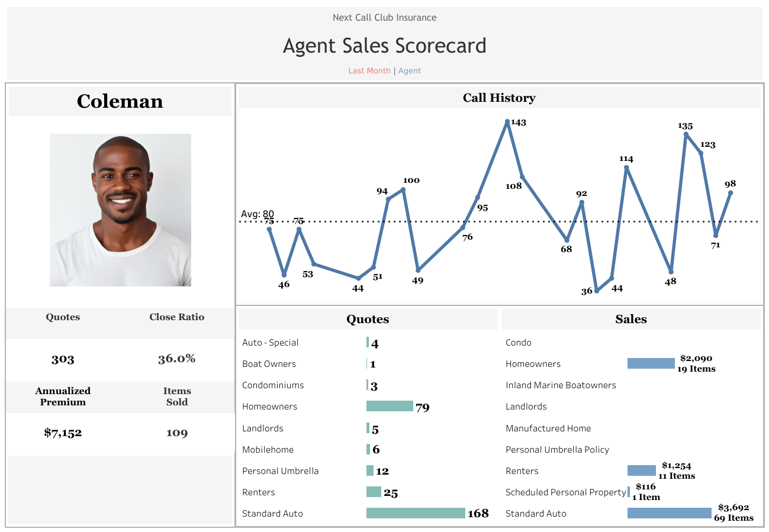Click the Homeowners sales bar showing $2,090
The image size is (769, 532).
click(650, 363)
